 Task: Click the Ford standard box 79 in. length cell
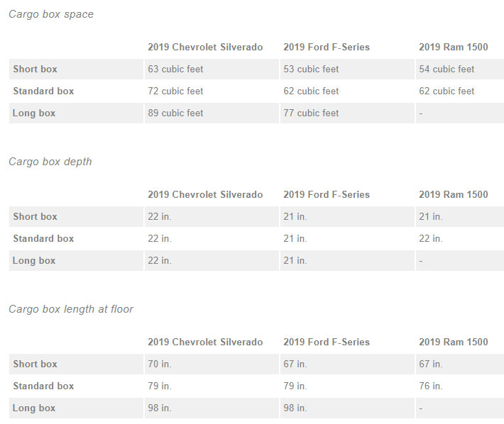point(295,386)
